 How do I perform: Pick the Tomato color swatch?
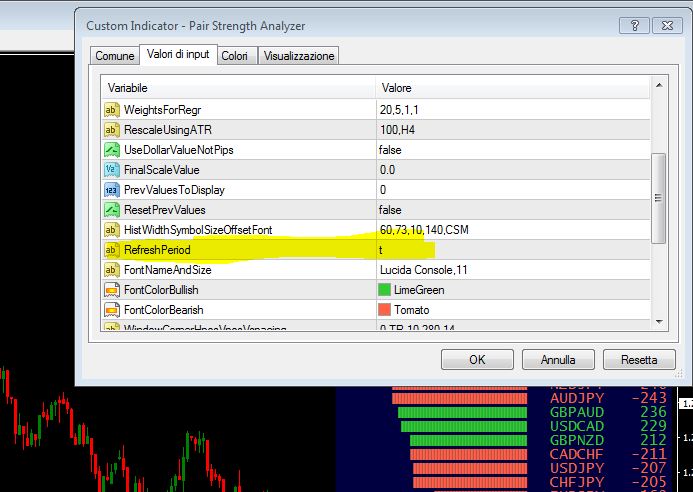385,310
